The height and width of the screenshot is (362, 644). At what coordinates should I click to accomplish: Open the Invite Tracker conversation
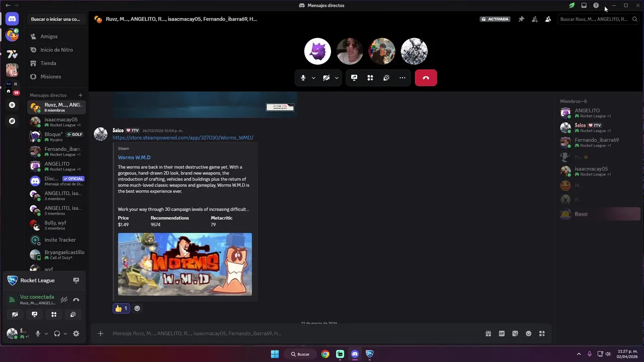pyautogui.click(x=56, y=240)
